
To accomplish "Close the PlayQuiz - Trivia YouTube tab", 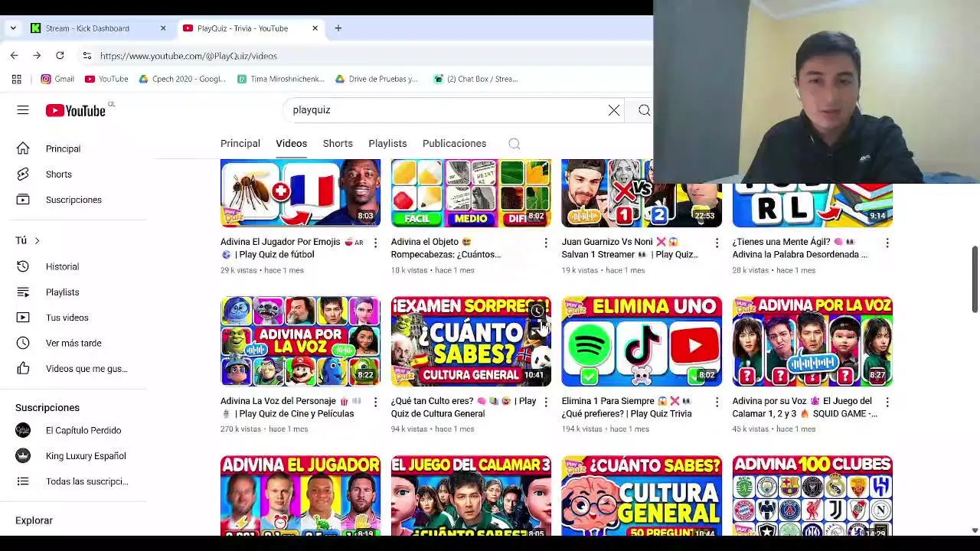I will click(x=315, y=28).
